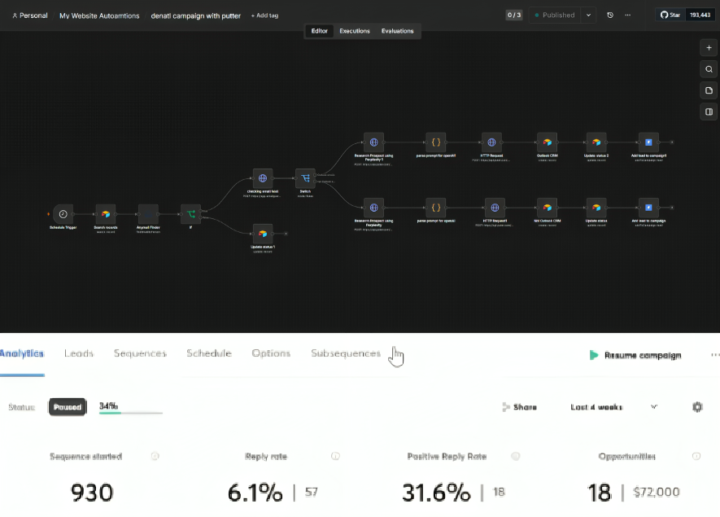Select the Subsequences campaign tab
This screenshot has width=720, height=517.
[x=345, y=353]
